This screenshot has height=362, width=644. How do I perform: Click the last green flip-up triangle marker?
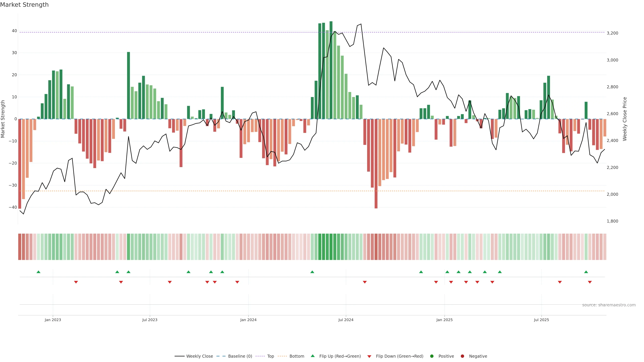(586, 272)
